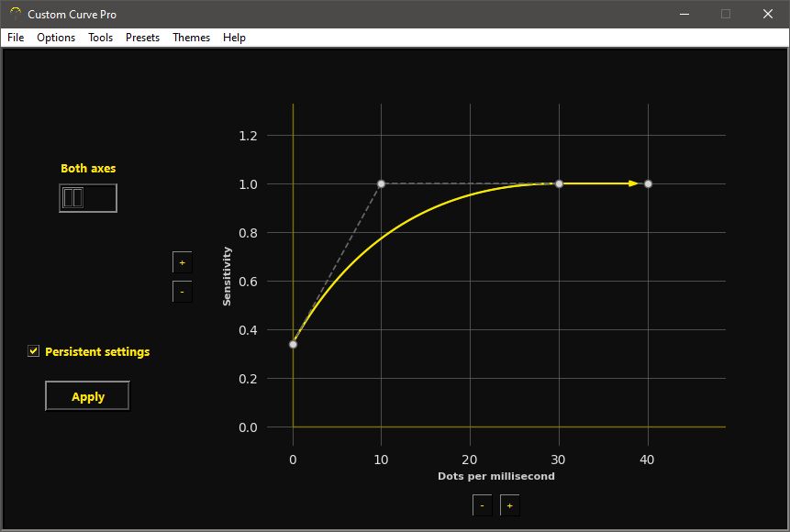
Task: Click the Dots per millisecond axis label
Action: (496, 476)
